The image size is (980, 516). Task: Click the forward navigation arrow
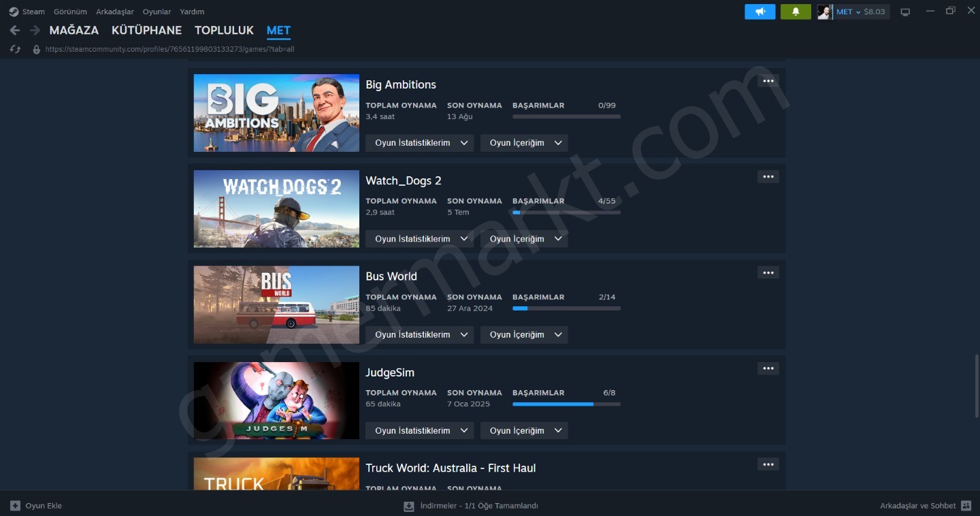click(35, 31)
